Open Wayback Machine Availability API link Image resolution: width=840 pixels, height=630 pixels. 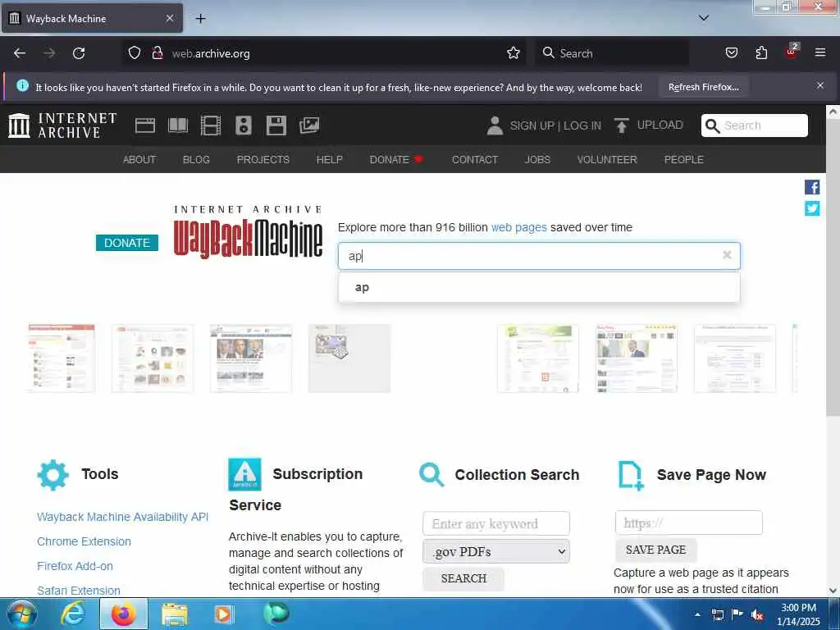coord(123,517)
